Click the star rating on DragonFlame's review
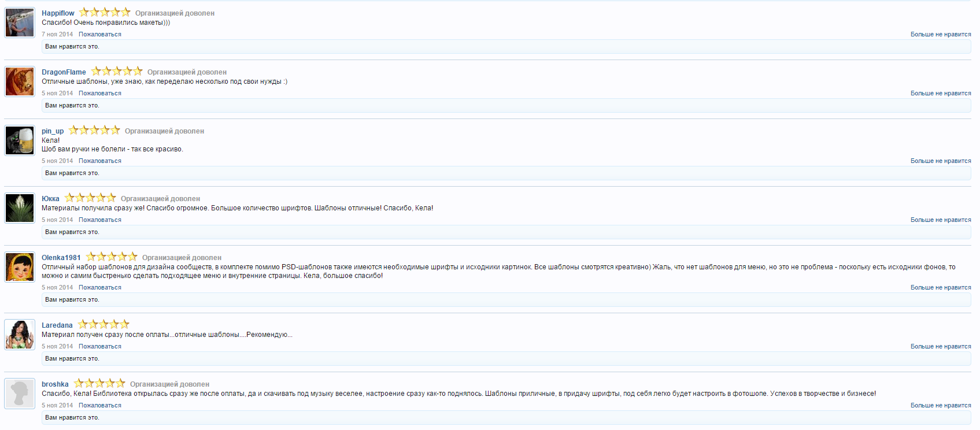Screen dimensions: 980x430 (x=117, y=71)
